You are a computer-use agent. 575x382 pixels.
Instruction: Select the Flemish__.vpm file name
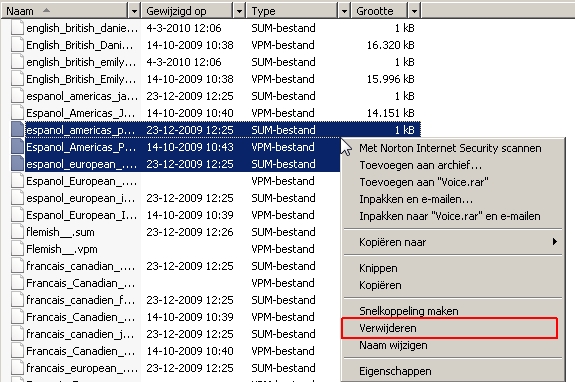(x=62, y=249)
